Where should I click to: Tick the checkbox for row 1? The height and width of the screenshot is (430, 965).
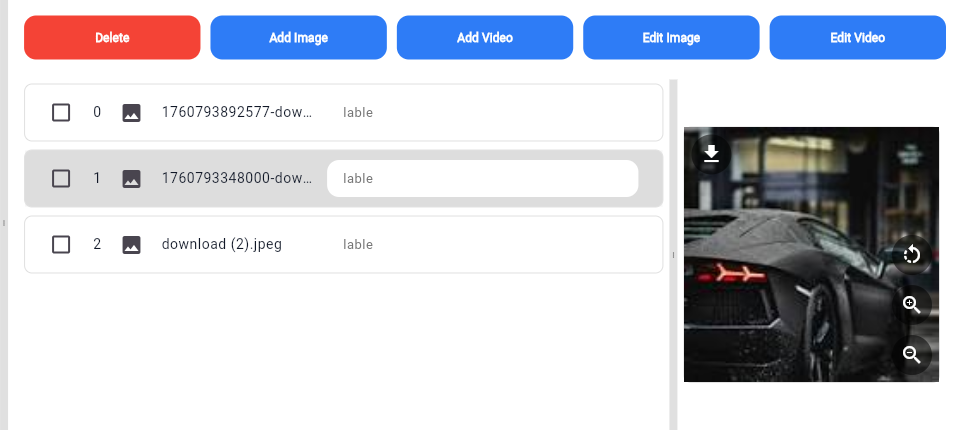(61, 179)
